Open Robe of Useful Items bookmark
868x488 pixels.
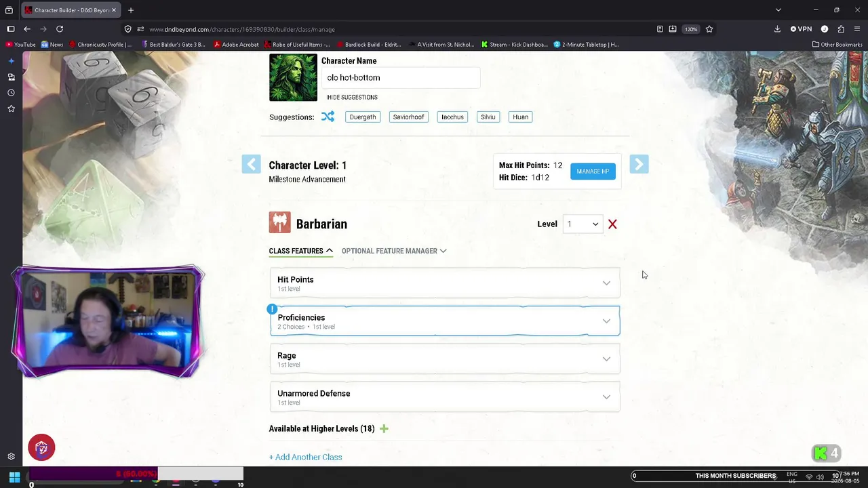297,45
